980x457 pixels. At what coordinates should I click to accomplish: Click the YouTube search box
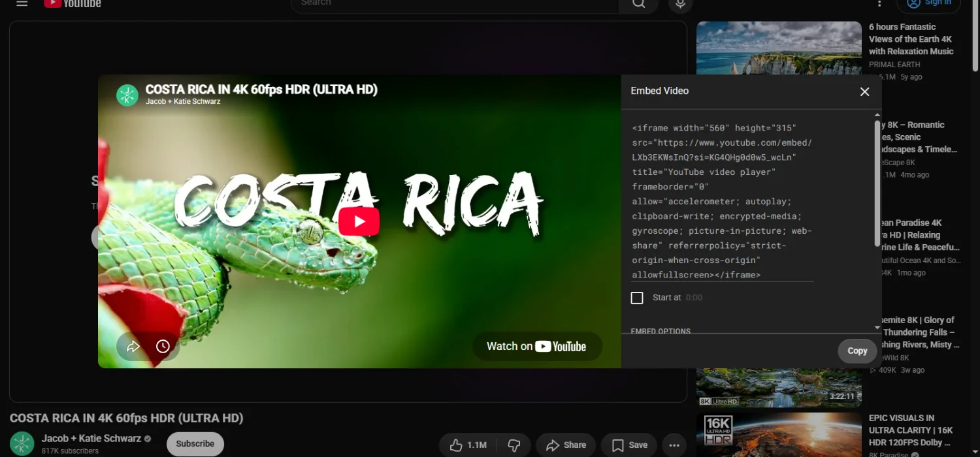click(x=455, y=3)
